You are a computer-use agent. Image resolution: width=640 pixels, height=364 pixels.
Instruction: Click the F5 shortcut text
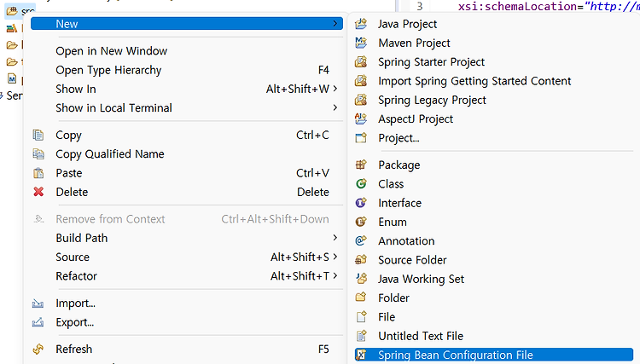point(323,349)
